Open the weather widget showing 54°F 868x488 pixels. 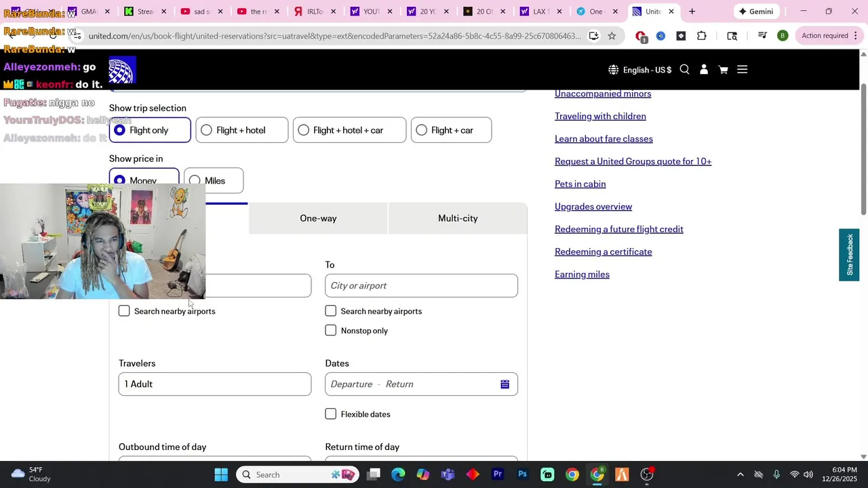click(x=31, y=474)
